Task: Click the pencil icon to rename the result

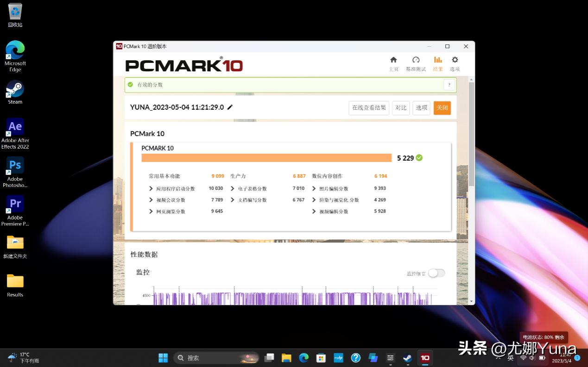Action: (230, 107)
